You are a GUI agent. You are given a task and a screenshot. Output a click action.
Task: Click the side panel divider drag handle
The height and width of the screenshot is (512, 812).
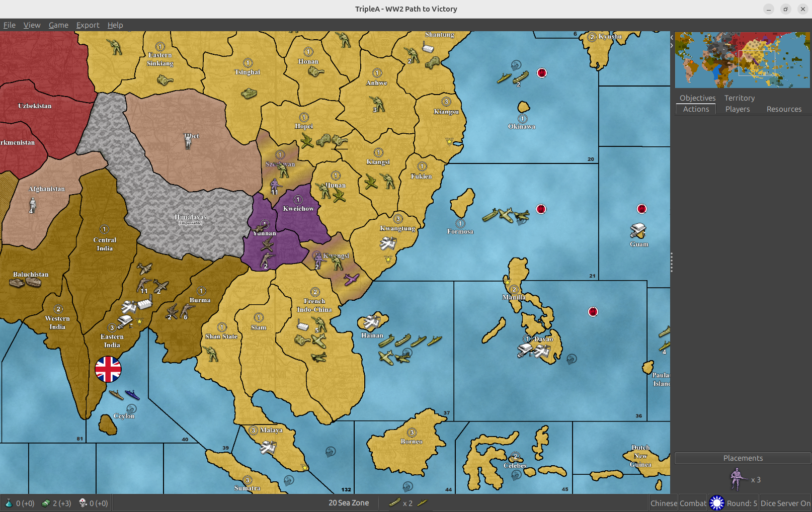[x=672, y=262]
